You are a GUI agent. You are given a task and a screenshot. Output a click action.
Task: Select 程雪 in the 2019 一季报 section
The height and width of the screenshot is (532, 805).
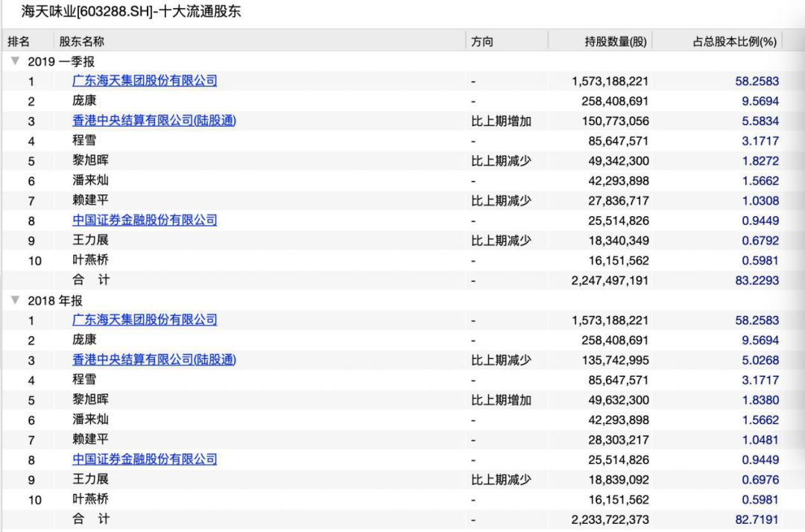[84, 141]
